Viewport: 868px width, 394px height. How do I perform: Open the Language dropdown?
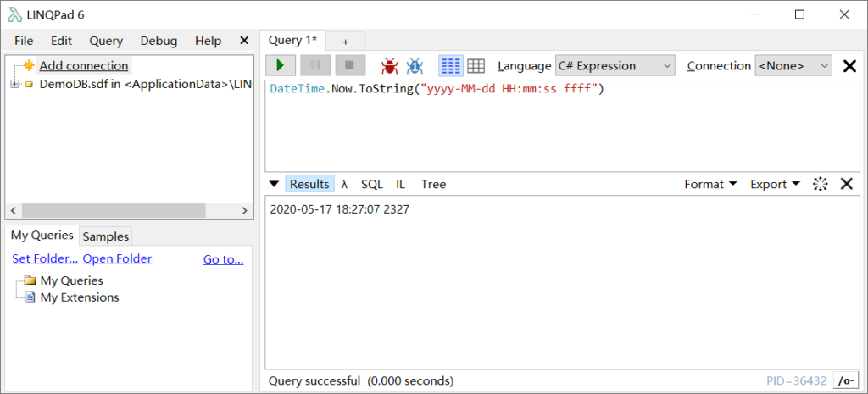tap(615, 66)
